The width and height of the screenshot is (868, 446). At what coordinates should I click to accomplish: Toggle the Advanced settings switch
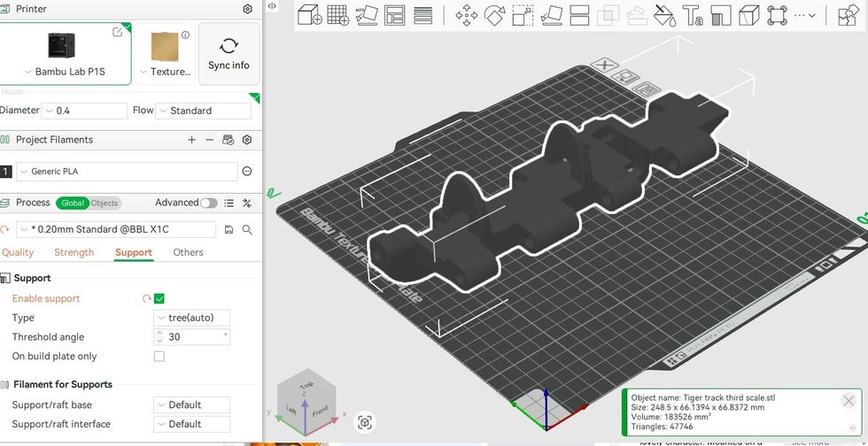click(x=209, y=203)
